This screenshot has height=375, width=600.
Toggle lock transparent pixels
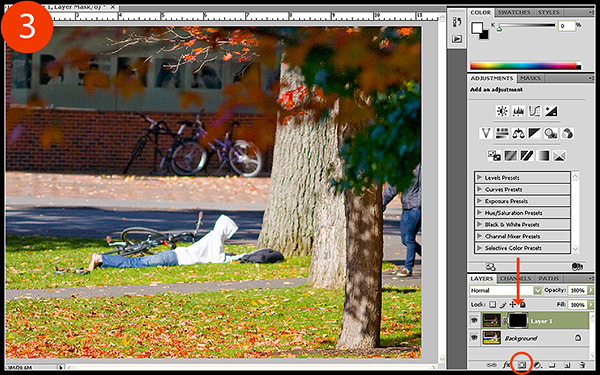tap(492, 305)
